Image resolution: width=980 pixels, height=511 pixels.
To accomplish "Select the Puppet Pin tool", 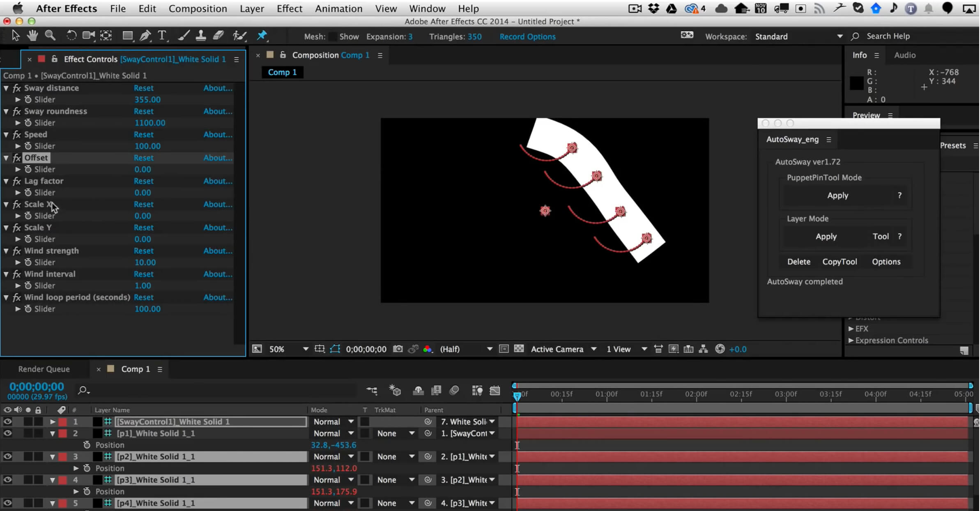I will pyautogui.click(x=262, y=36).
